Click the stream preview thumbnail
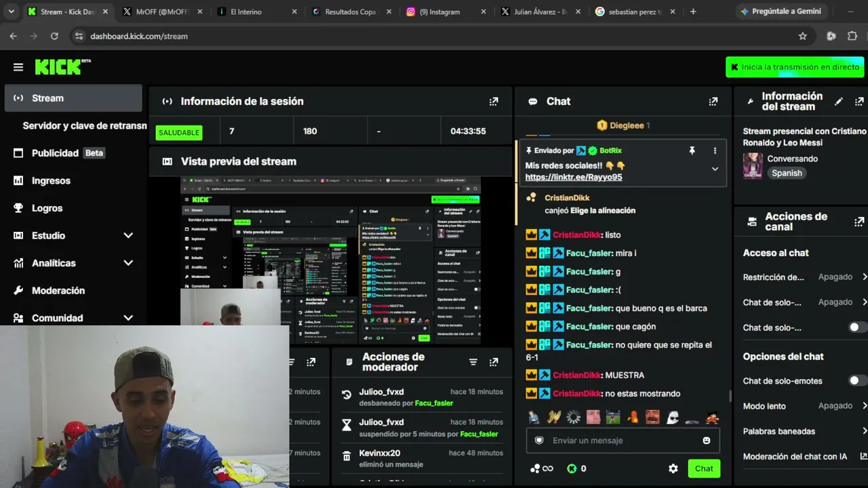This screenshot has width=868, height=488. (330, 260)
